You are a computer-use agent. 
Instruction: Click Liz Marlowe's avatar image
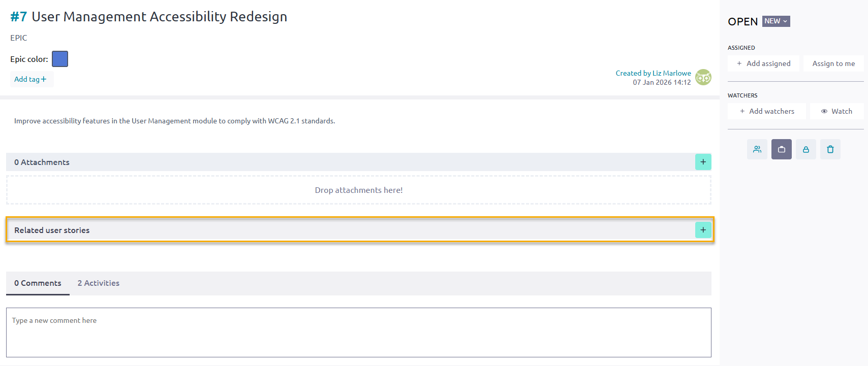(703, 77)
